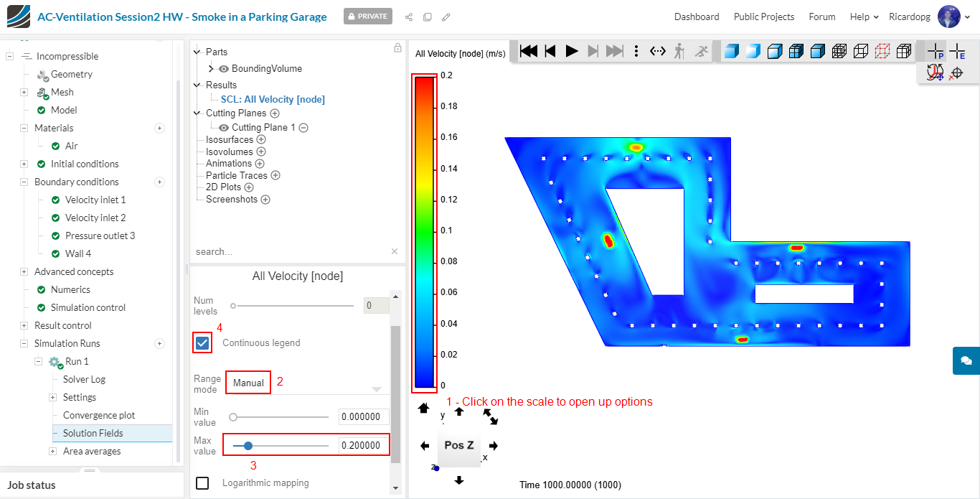
Task: Click the share project icon
Action: (409, 17)
